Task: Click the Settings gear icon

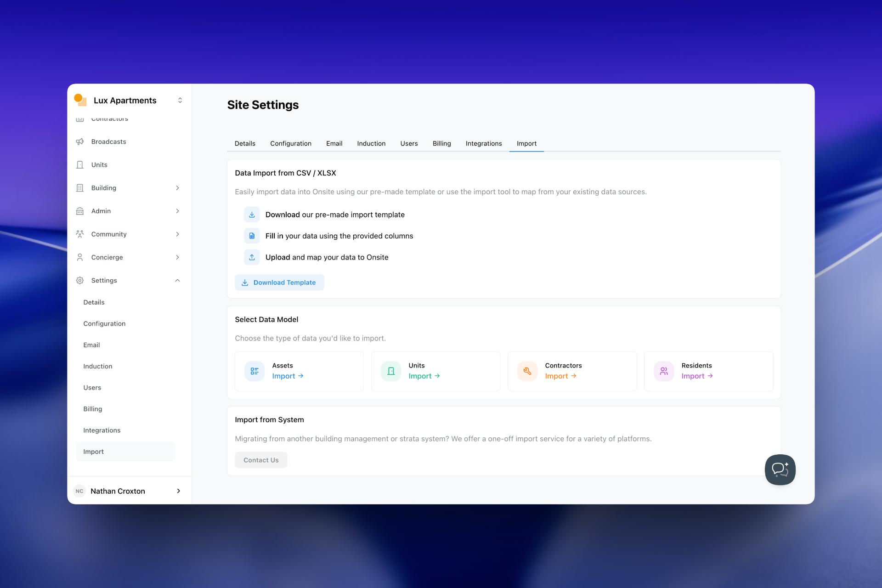Action: 80,280
